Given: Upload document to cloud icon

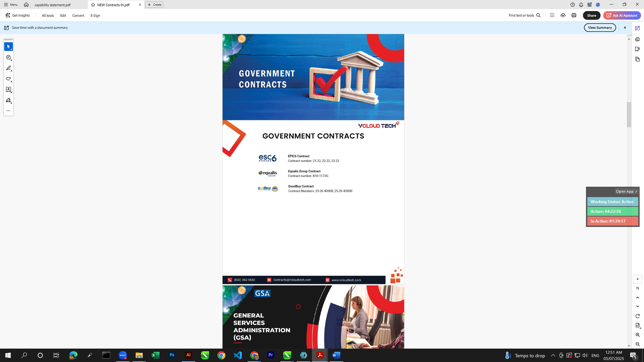Looking at the screenshot, I should 563,15.
